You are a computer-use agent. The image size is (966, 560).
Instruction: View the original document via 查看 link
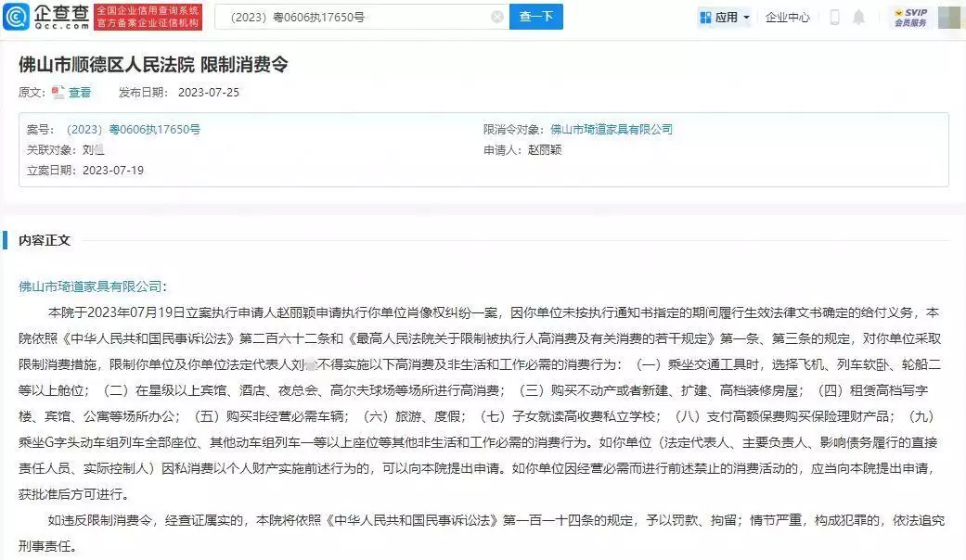point(80,93)
